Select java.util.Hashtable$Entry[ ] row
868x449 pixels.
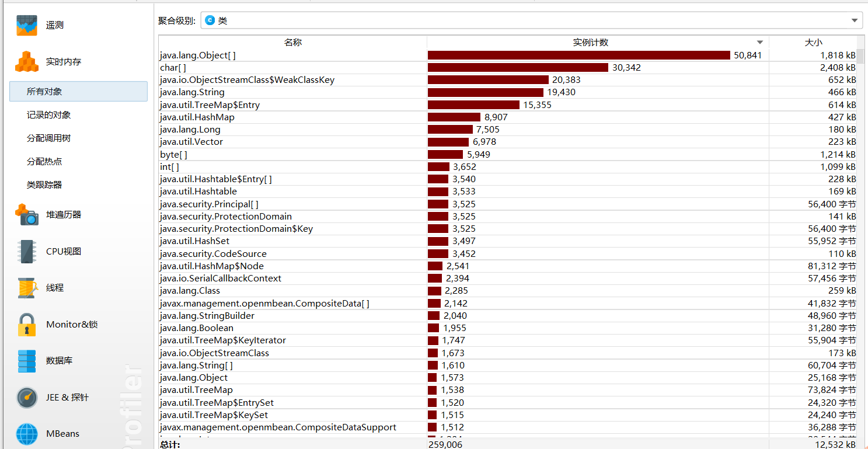[x=508, y=179]
